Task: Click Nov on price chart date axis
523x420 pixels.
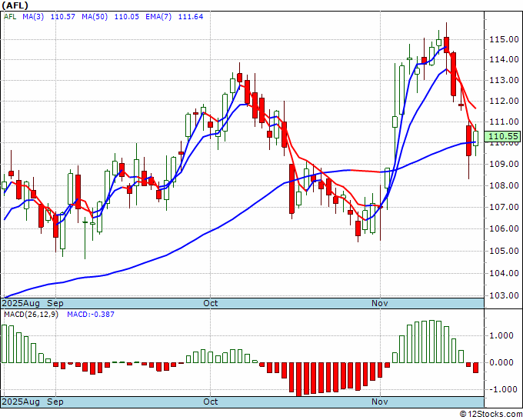Action: (x=380, y=303)
